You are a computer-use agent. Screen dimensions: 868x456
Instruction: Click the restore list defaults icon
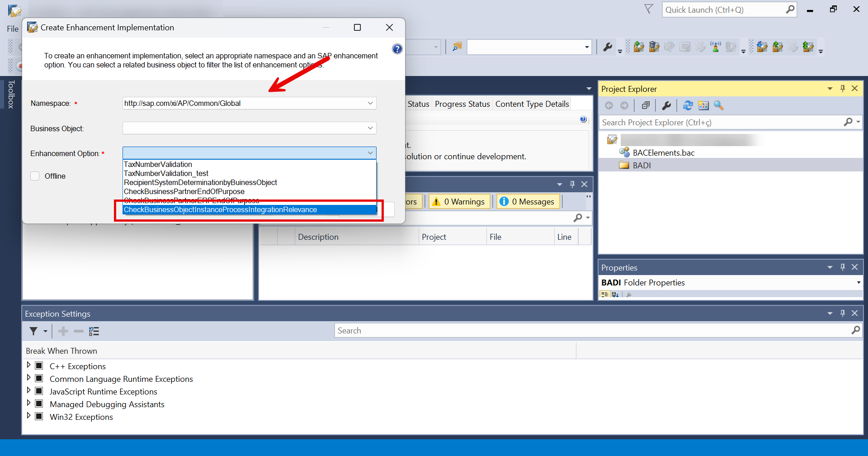coord(94,331)
